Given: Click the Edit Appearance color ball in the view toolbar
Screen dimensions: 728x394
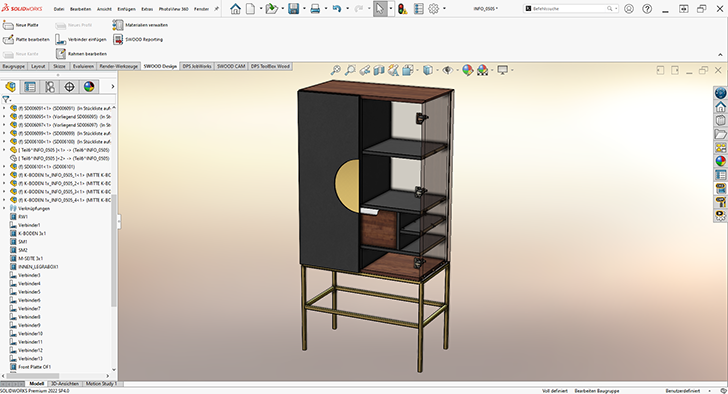Looking at the screenshot, I should (x=468, y=70).
